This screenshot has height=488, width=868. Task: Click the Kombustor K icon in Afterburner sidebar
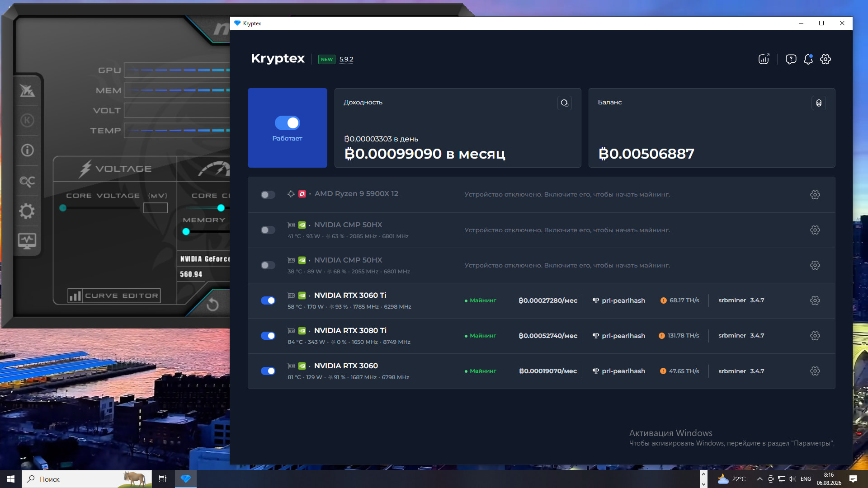(27, 120)
